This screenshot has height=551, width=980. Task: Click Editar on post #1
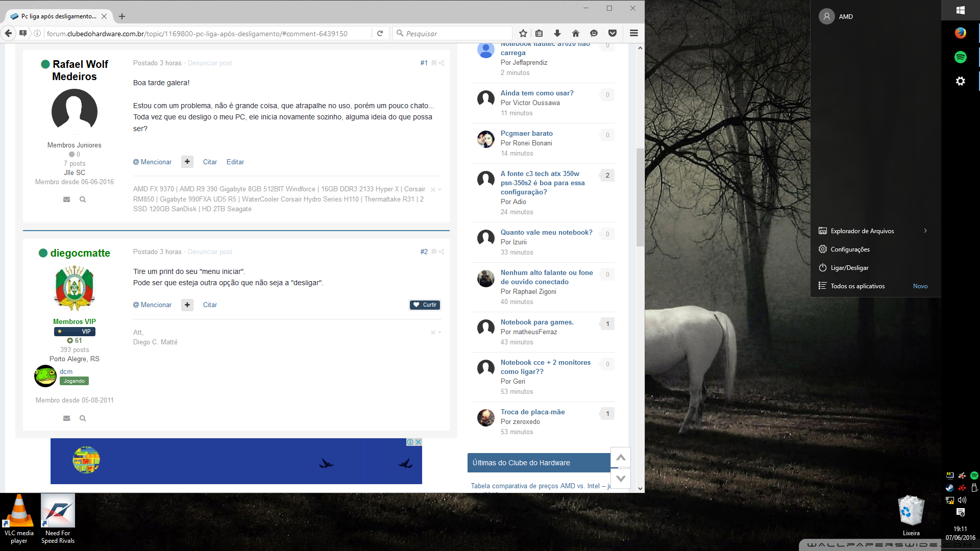click(x=235, y=162)
